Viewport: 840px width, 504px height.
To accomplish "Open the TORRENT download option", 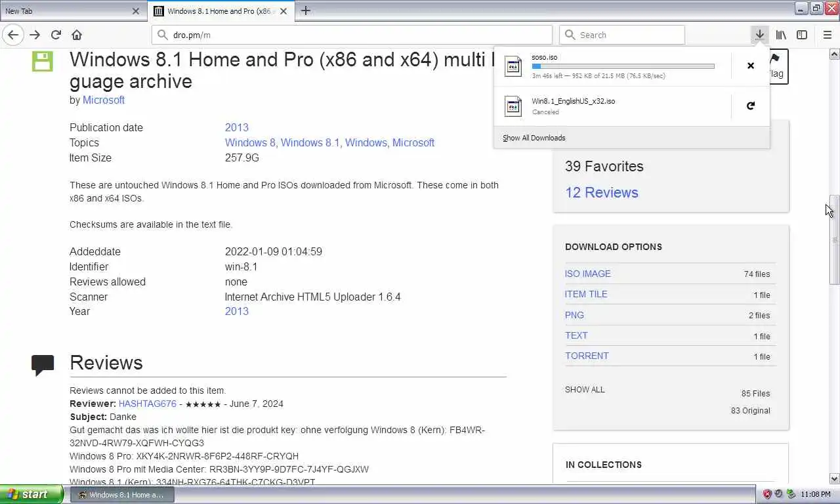I will pyautogui.click(x=587, y=356).
